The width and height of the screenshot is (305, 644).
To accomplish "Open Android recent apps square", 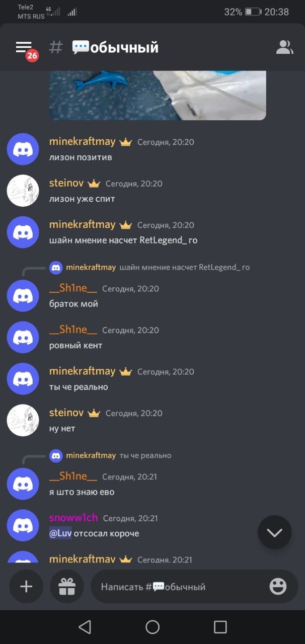I will coord(220,627).
